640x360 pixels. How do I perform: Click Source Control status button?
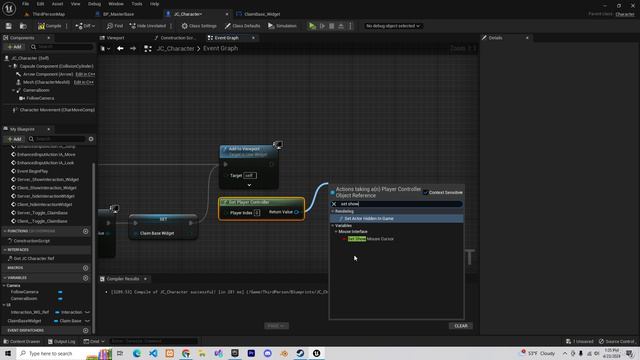point(617,342)
